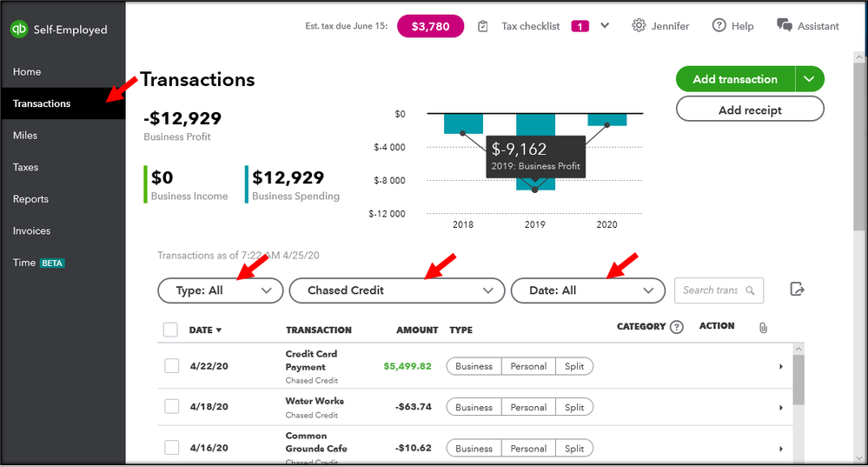Click the -$63.74 amount
868x467 pixels.
[414, 407]
